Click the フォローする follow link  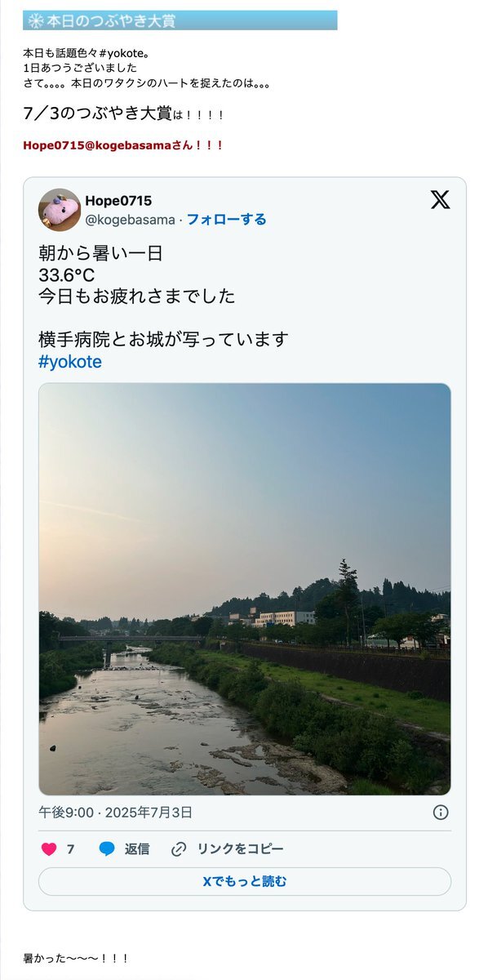point(226,219)
